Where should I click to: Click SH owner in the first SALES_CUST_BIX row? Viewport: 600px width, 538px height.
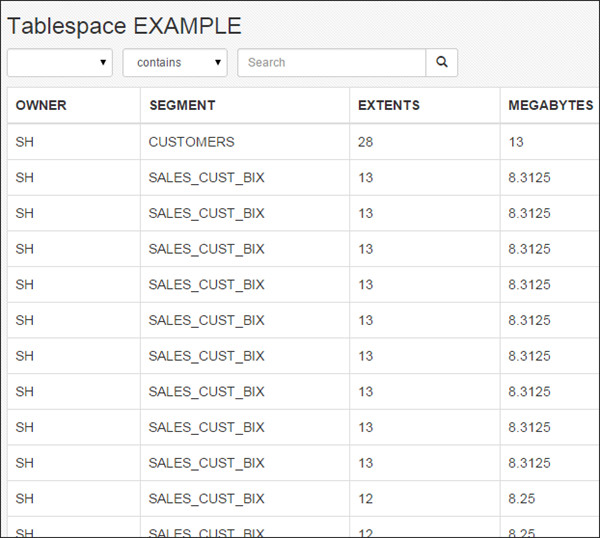tap(25, 178)
